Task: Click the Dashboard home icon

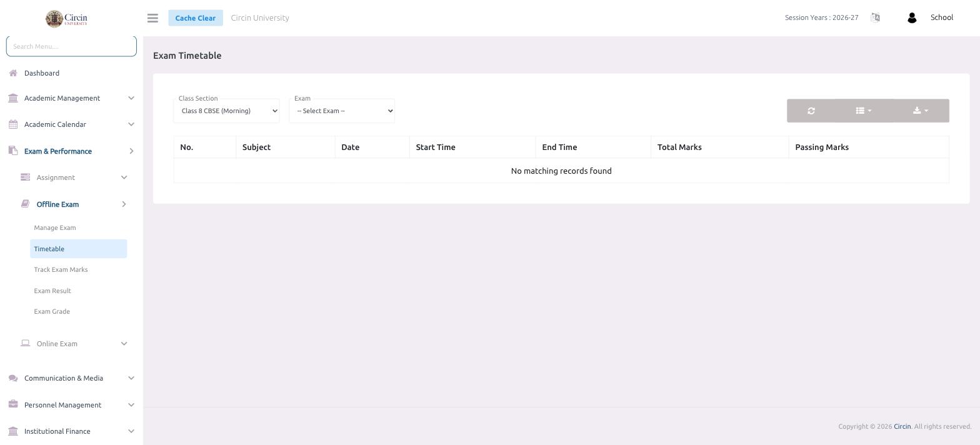Action: point(13,73)
